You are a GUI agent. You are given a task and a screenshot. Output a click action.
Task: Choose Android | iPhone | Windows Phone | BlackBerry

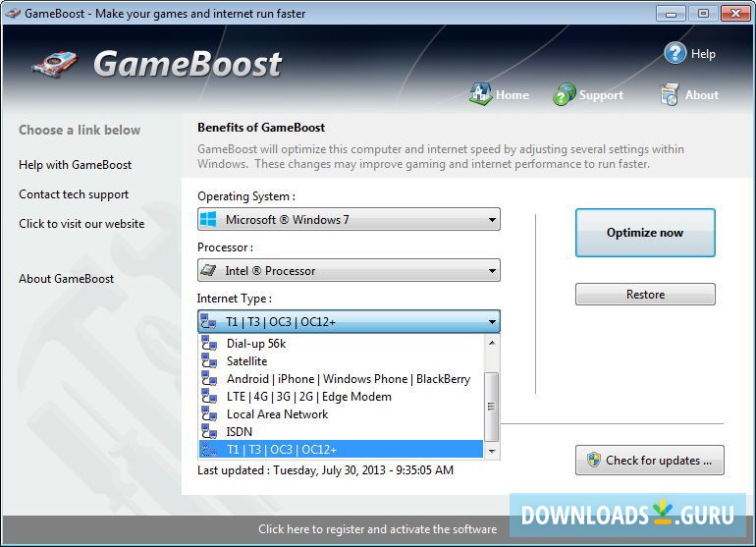pos(341,379)
